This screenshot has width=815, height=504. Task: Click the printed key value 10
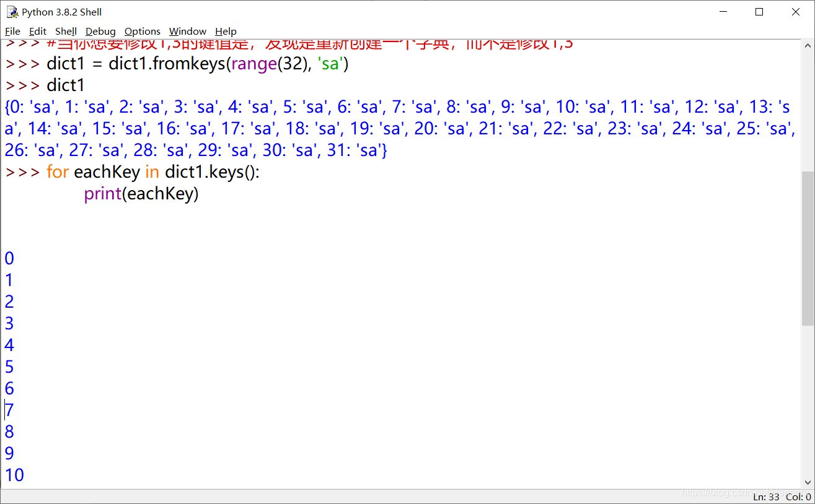coord(14,474)
